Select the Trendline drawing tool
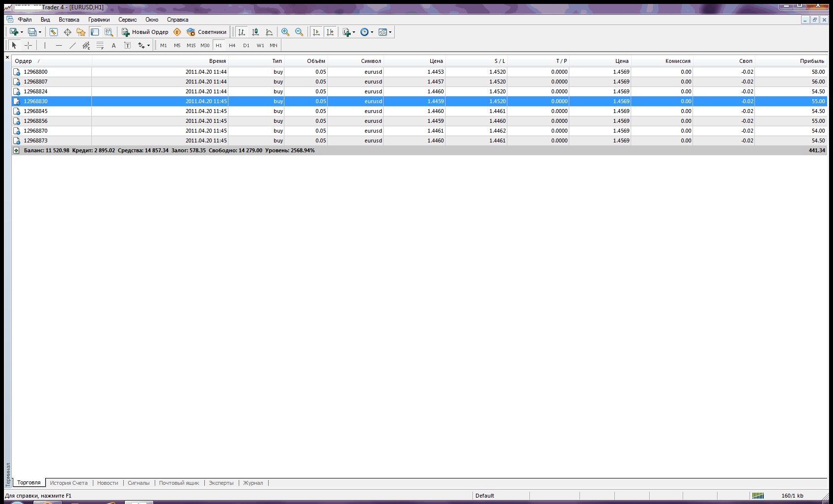The image size is (833, 504). pyautogui.click(x=73, y=45)
